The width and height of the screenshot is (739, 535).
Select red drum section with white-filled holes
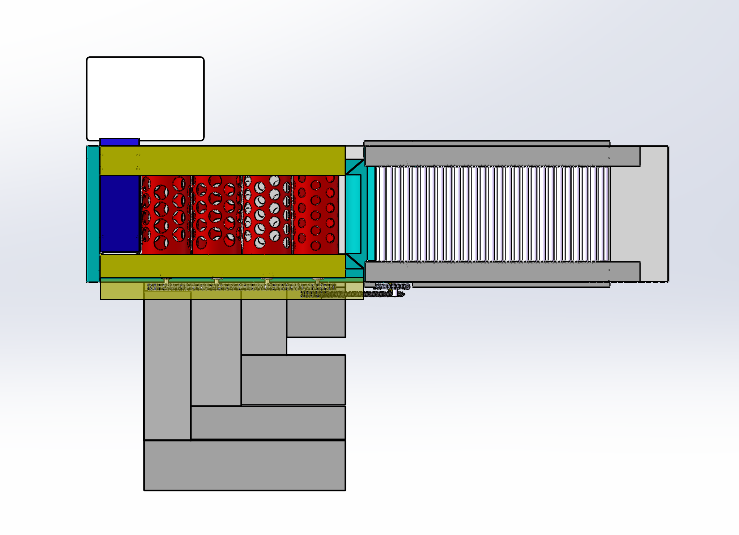(267, 214)
